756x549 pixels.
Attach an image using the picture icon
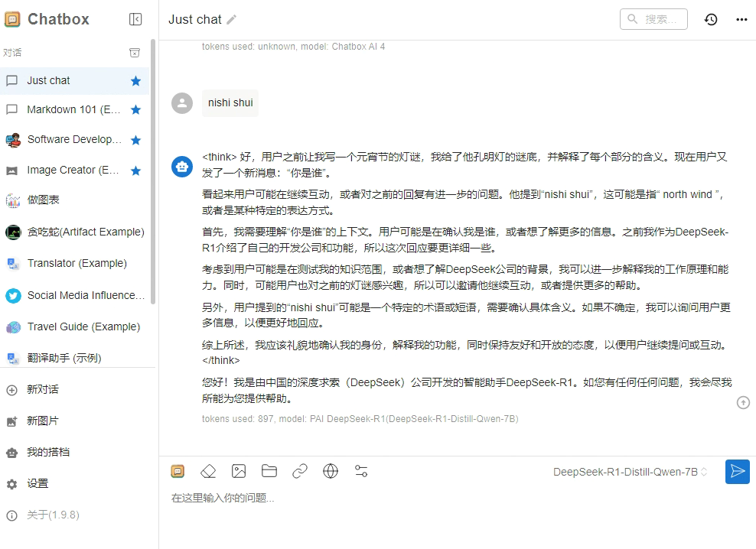click(x=239, y=471)
